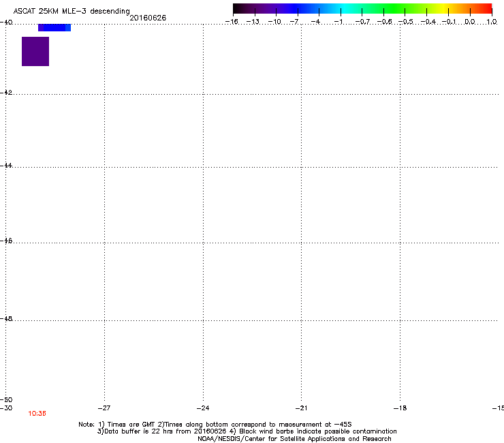Click the -30 longitude axis label

(6, 408)
